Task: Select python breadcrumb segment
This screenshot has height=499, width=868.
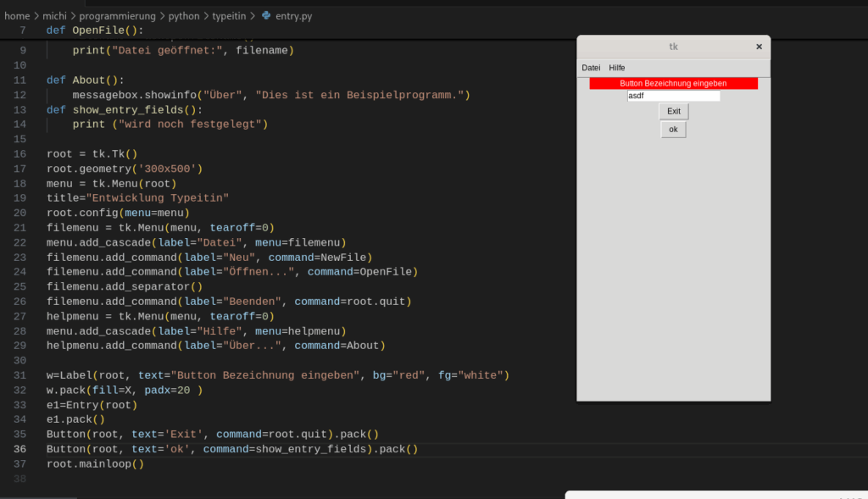Action: 184,16
